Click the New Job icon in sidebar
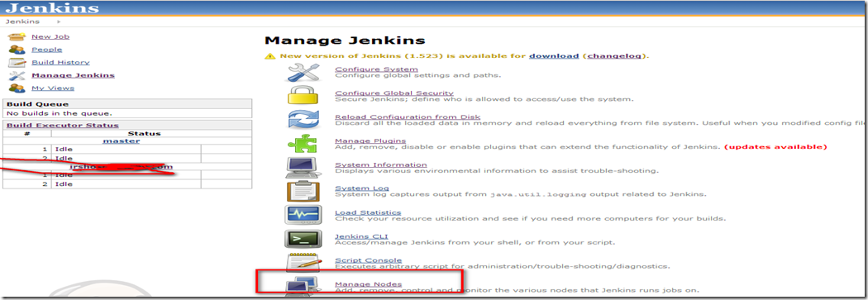 tap(17, 37)
